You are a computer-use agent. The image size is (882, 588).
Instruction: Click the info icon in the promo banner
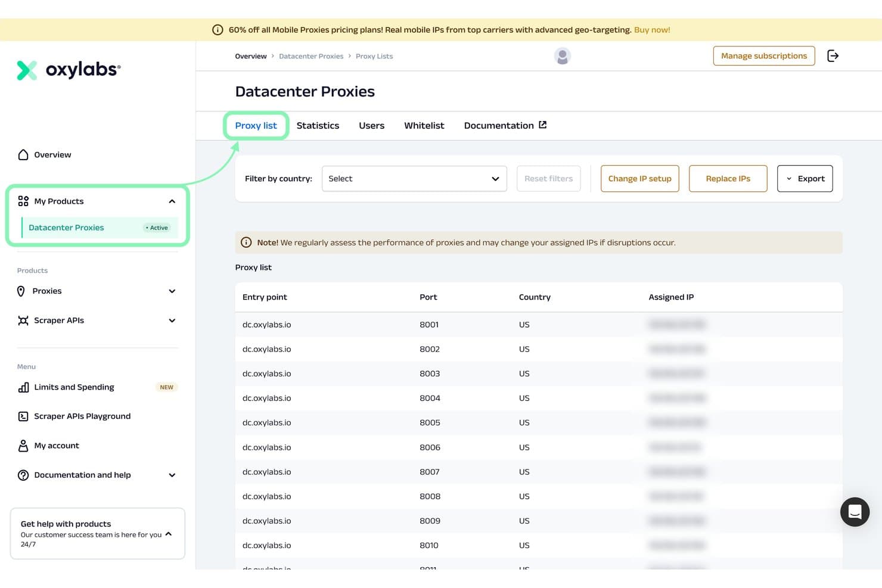click(218, 30)
